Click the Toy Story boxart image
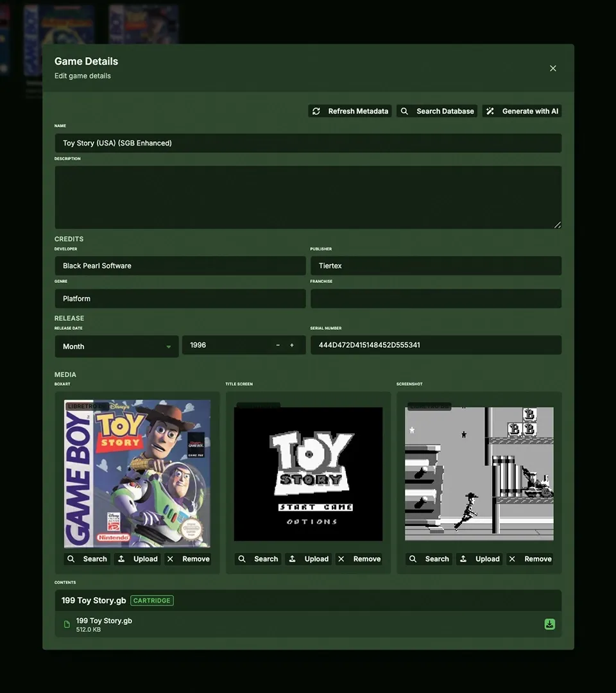The image size is (616, 693). [x=137, y=474]
